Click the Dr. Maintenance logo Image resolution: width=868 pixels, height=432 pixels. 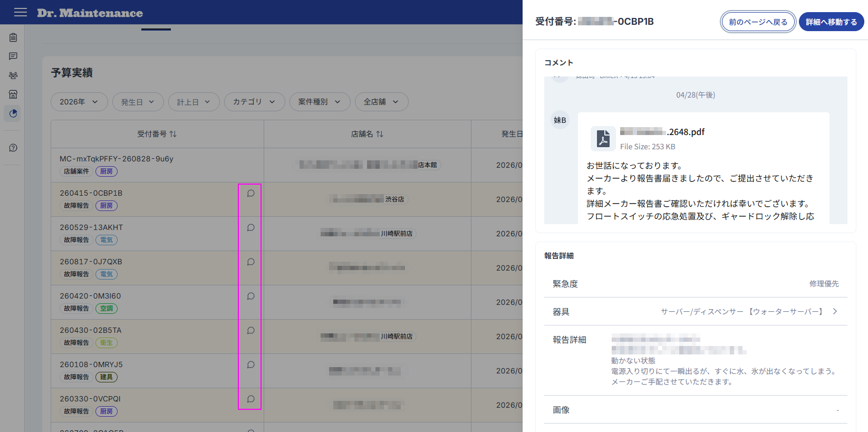pos(90,13)
